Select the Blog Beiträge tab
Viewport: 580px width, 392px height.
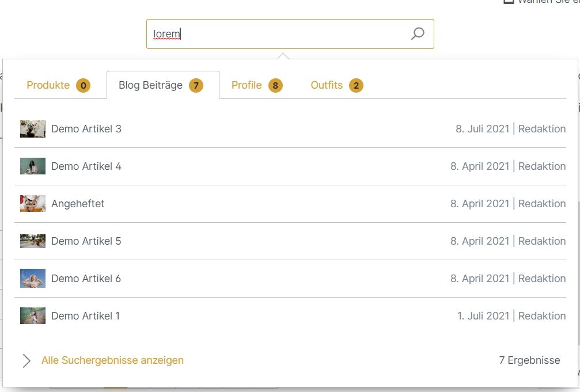coord(161,86)
